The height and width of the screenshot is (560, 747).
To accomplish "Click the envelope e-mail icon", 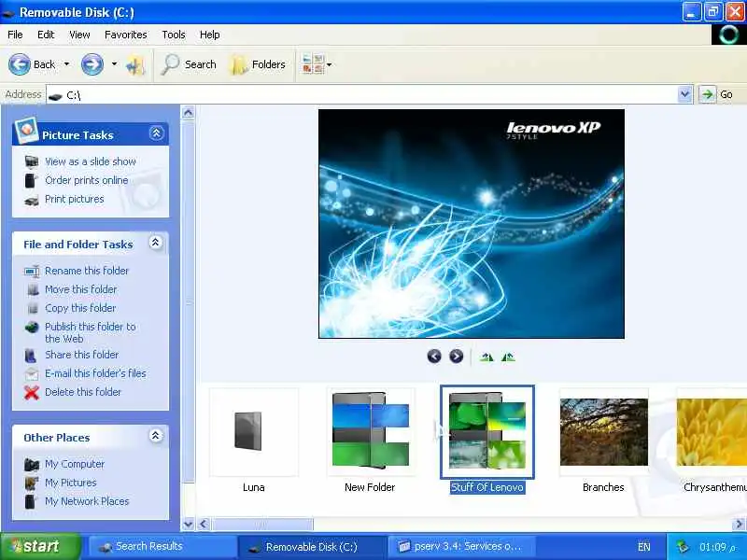I will tap(32, 374).
